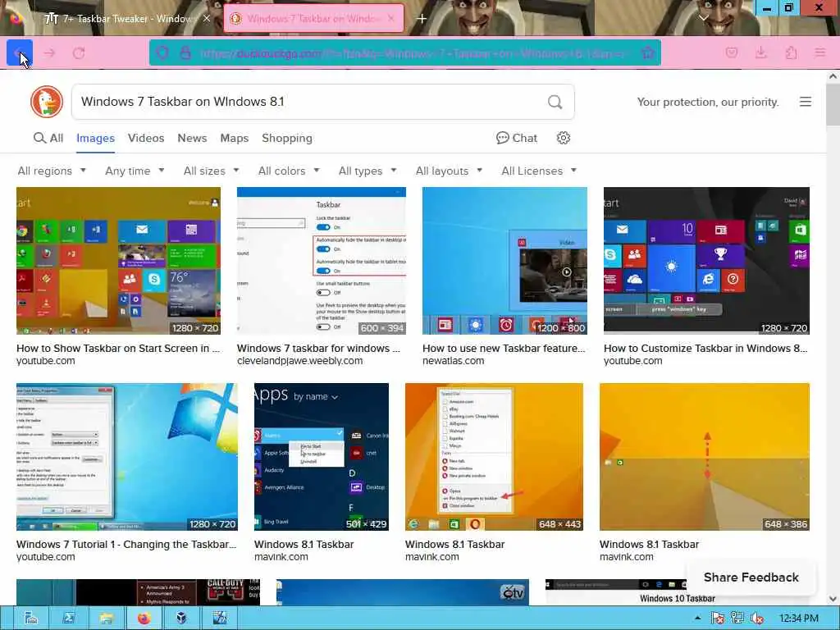Open the Firefox extensions puzzle icon
Image resolution: width=840 pixels, height=630 pixels.
tap(791, 52)
